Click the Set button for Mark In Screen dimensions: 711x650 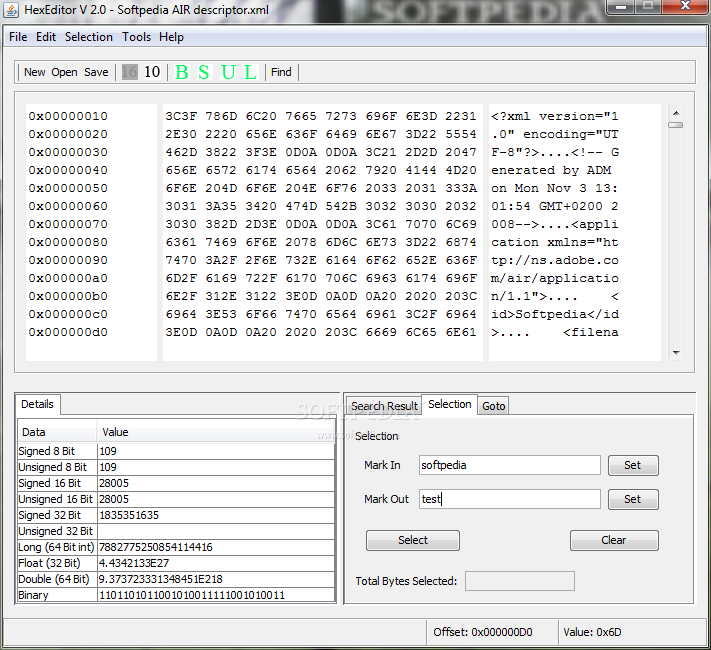point(633,465)
